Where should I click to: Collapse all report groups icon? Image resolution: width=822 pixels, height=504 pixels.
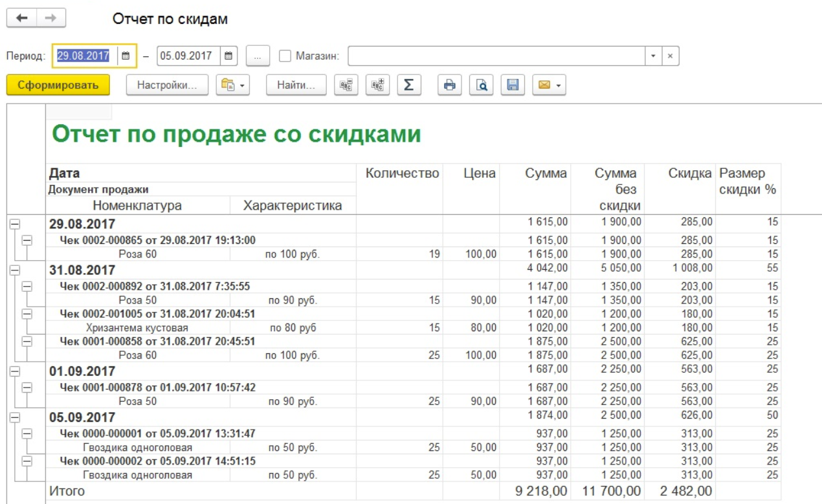[x=346, y=85]
